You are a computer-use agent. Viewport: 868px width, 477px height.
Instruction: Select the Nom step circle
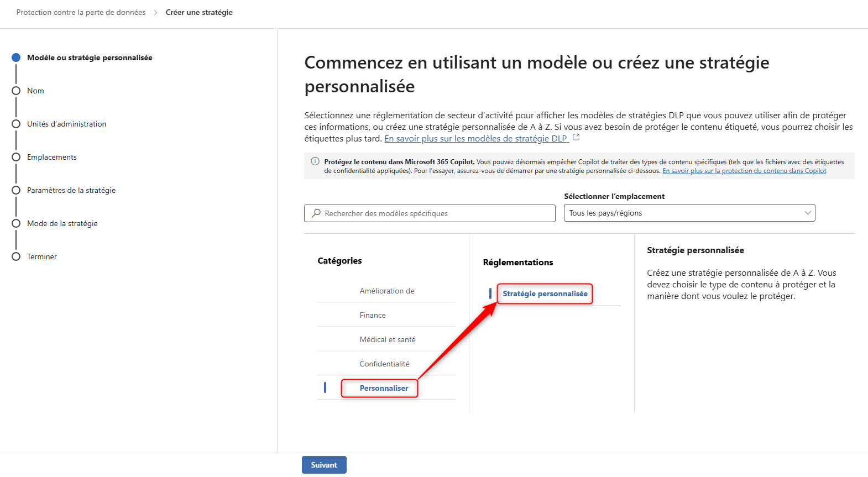[x=16, y=91]
